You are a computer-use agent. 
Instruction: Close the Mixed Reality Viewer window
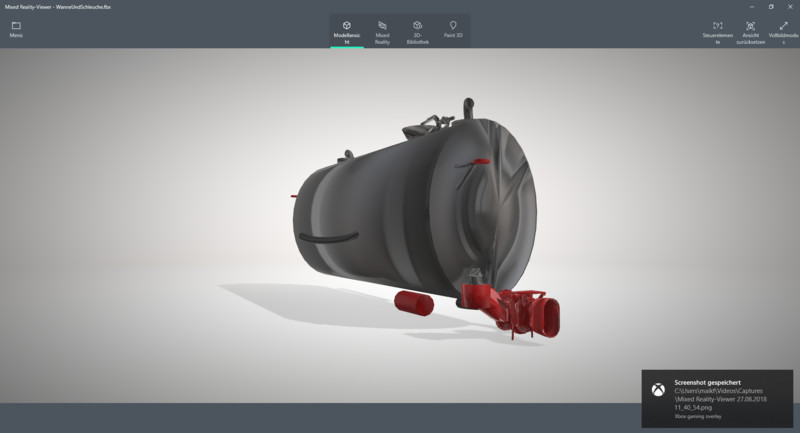coord(791,6)
